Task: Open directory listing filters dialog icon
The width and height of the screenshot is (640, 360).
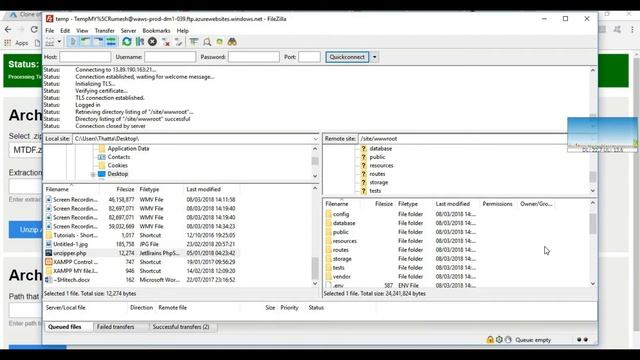Action: 194,42
